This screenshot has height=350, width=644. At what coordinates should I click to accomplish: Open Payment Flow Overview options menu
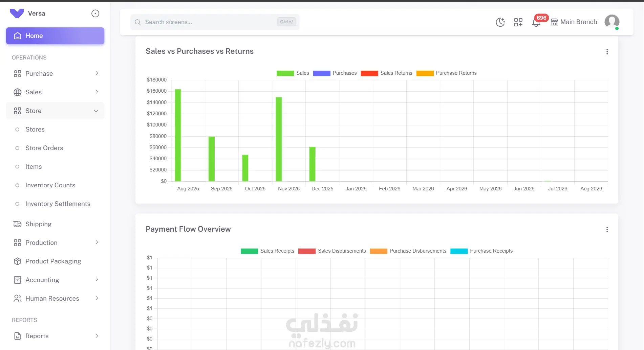607,230
